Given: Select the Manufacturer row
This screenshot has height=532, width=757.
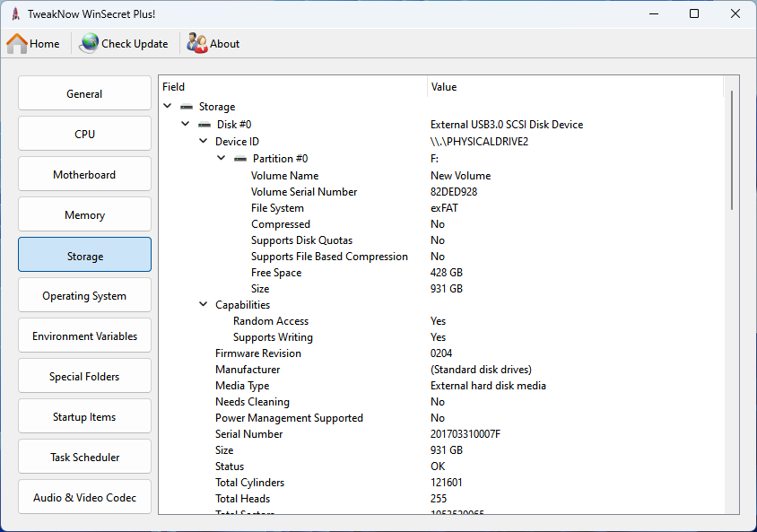Looking at the screenshot, I should [441, 370].
